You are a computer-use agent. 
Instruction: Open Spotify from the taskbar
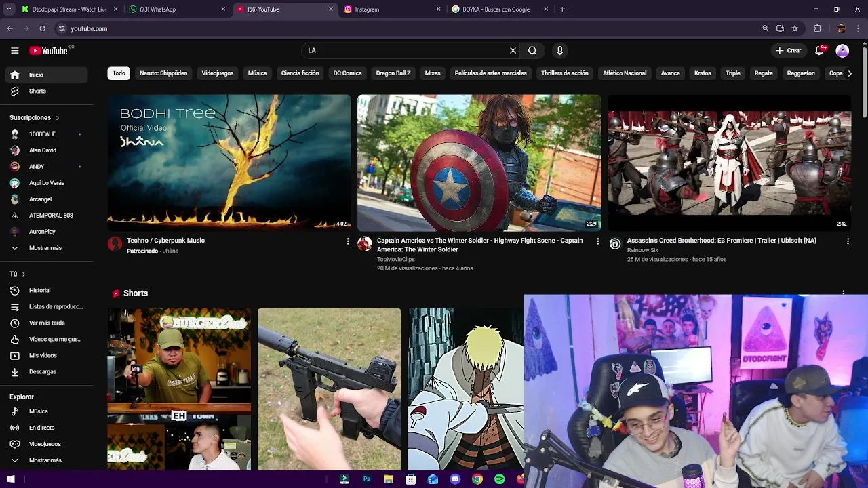coord(499,479)
